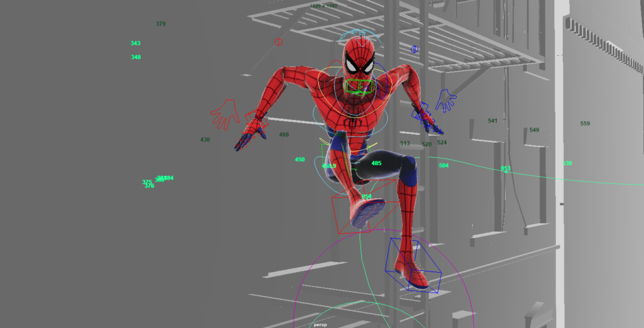This screenshot has width=644, height=328.
Task: Select the blue hand-shaped finger control curve
Action: click(x=446, y=101)
